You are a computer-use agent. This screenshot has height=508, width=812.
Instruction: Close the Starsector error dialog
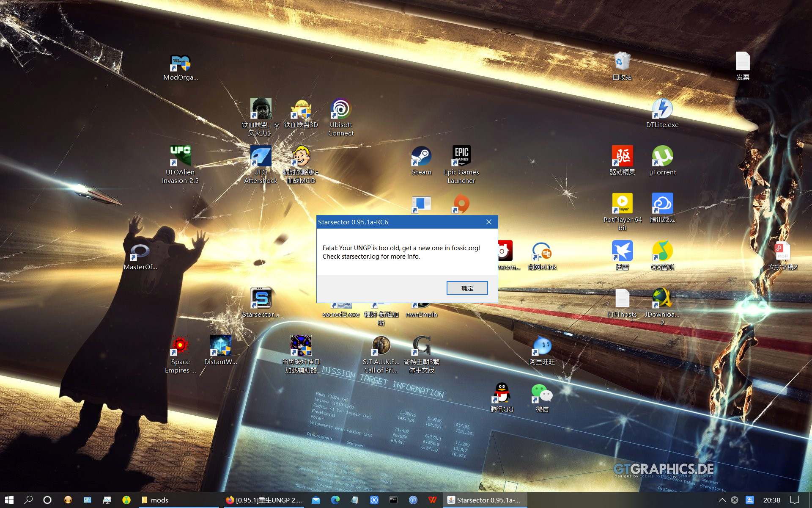point(489,222)
